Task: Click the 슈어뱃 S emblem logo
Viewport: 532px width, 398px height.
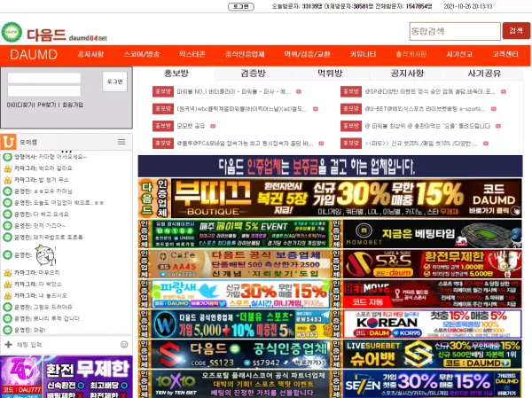Action: point(419,354)
